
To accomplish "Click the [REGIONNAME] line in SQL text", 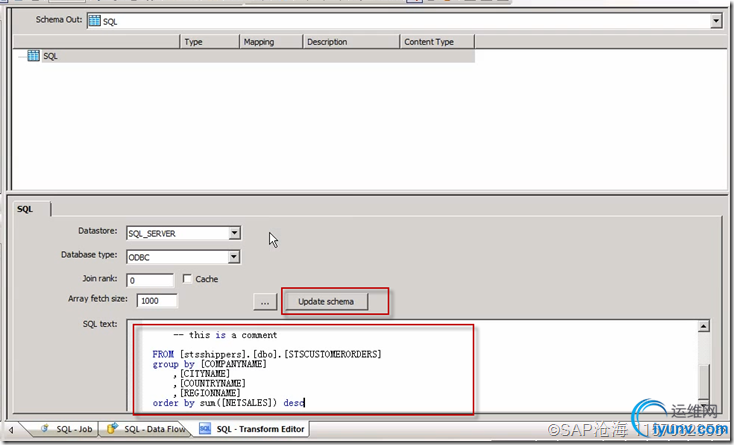I will tap(206, 393).
